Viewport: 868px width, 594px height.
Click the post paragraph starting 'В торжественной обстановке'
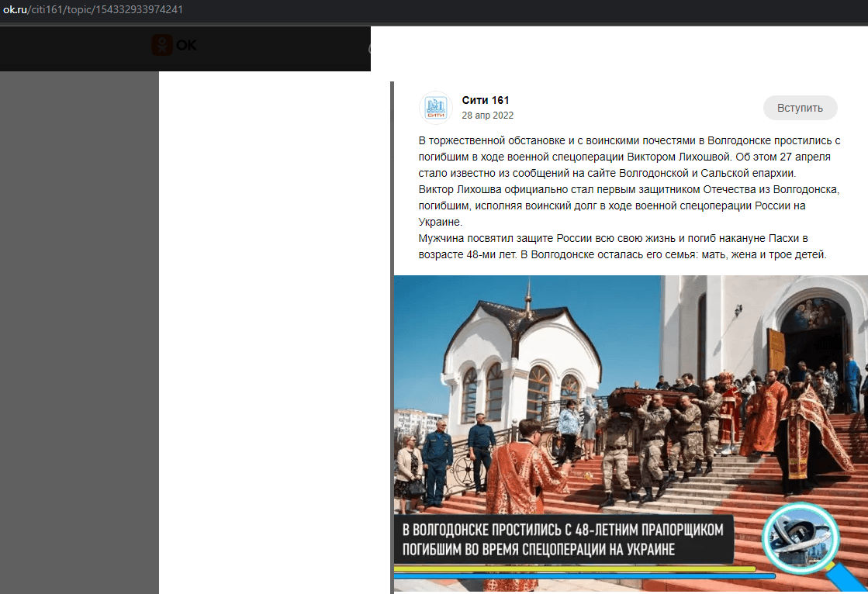(x=629, y=157)
